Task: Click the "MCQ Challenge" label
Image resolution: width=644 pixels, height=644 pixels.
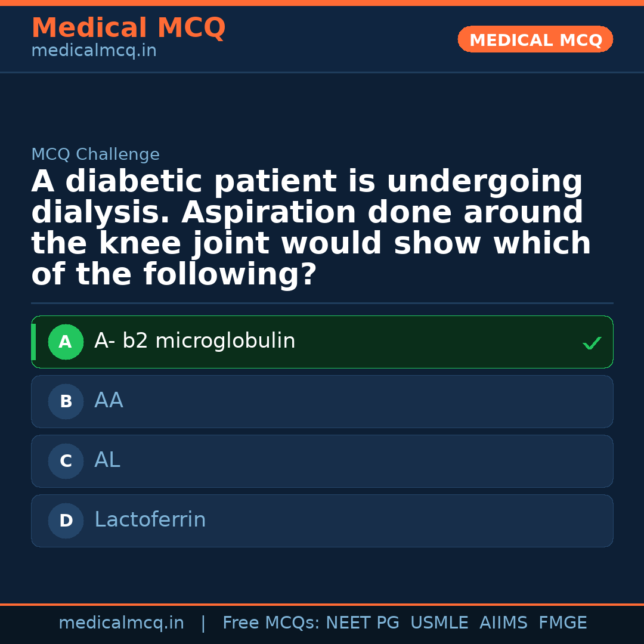Action: 95,155
